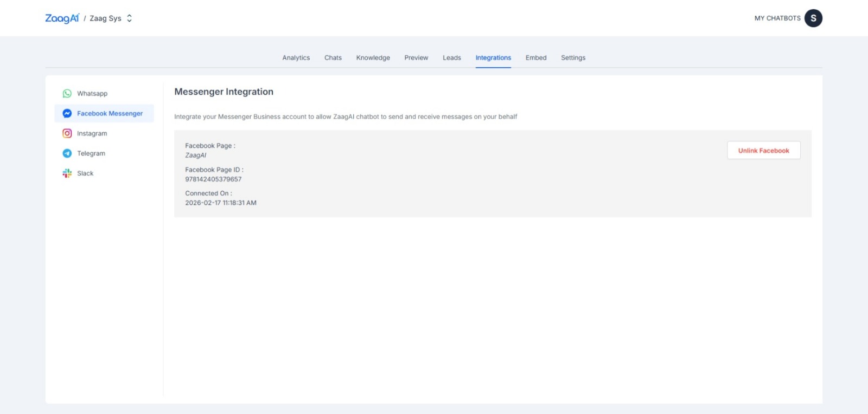Open the user avatar S menu
The width and height of the screenshot is (868, 414).
tap(813, 18)
